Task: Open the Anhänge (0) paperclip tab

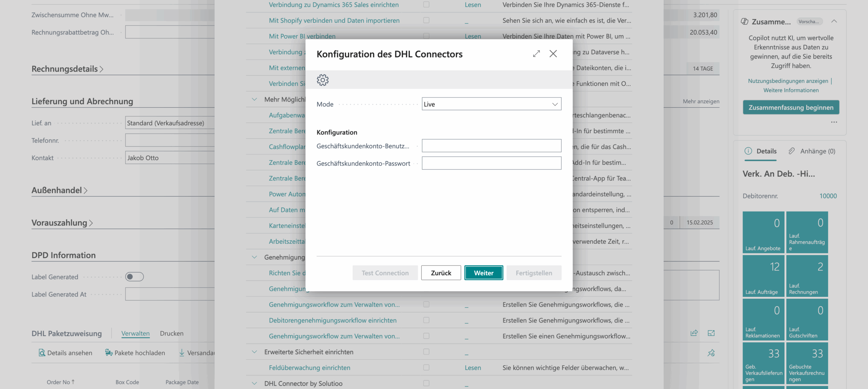Action: [812, 151]
